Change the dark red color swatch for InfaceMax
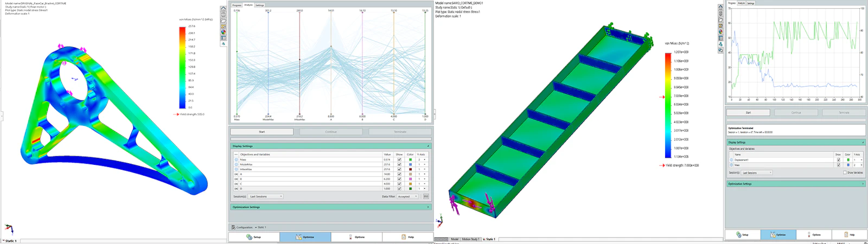868x244 pixels. click(411, 169)
